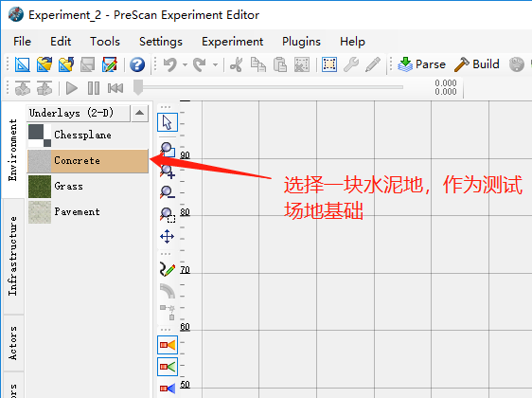532x398 pixels.
Task: Click the Select All dotted square icon
Action: [x=329, y=64]
